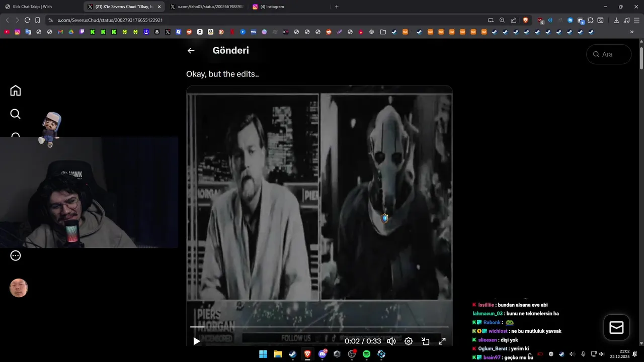Expand video to fullscreen
644x362 pixels.
click(442, 341)
